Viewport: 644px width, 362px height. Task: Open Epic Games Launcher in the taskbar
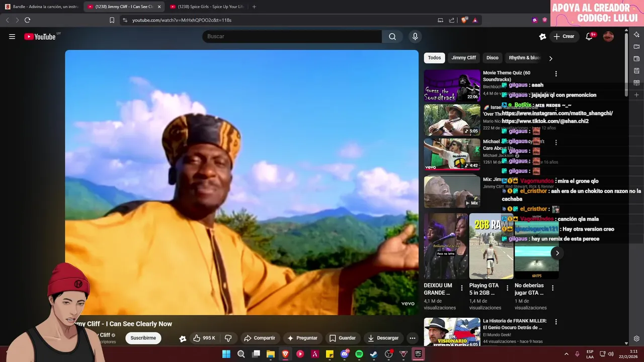click(x=418, y=354)
